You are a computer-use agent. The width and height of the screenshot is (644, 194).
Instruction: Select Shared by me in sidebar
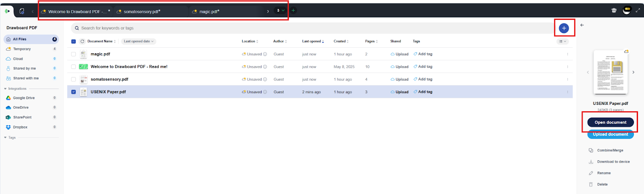coord(31,69)
